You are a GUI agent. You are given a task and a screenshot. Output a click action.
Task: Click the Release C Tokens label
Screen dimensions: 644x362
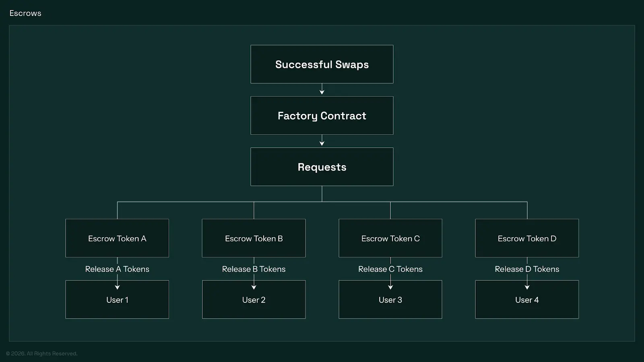390,269
